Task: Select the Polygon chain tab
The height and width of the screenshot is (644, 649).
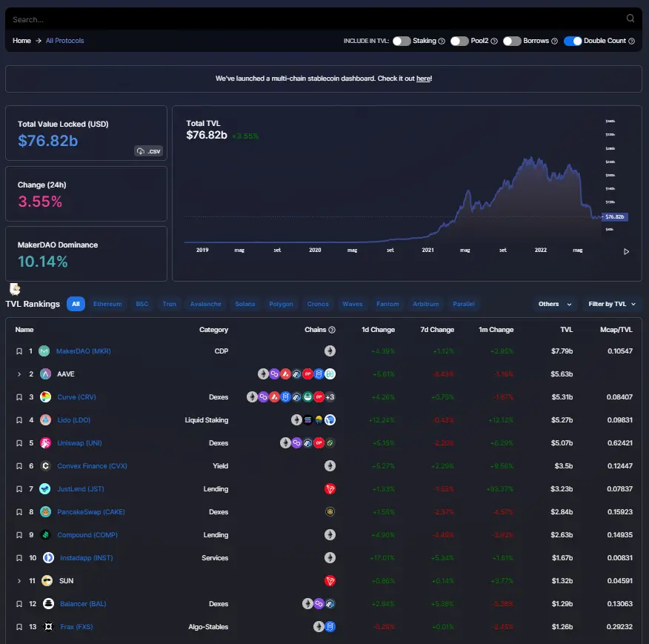Action: [281, 304]
